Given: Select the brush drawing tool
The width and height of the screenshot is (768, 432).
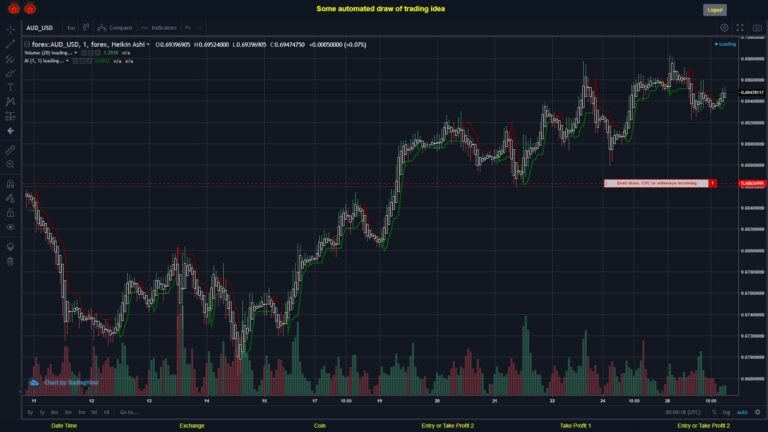Looking at the screenshot, I should tap(10, 73).
